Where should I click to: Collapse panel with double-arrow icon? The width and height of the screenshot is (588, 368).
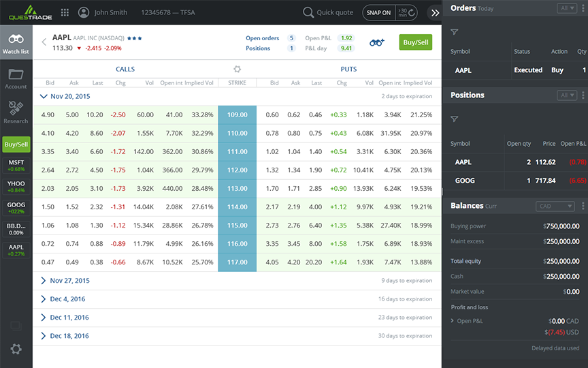[435, 13]
